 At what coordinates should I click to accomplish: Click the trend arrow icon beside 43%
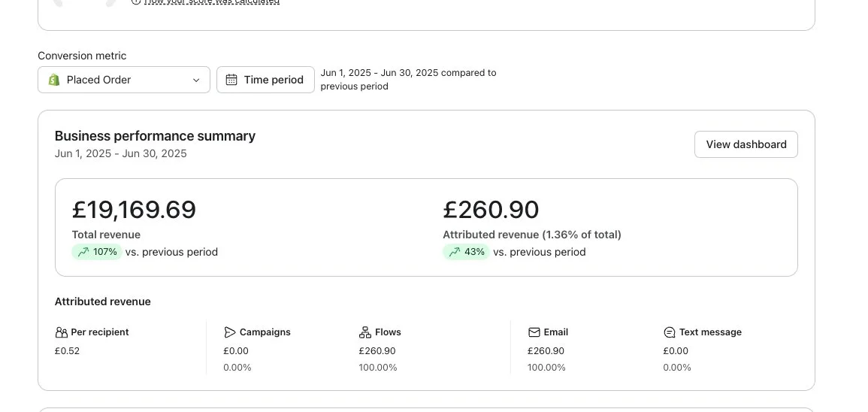click(x=455, y=252)
